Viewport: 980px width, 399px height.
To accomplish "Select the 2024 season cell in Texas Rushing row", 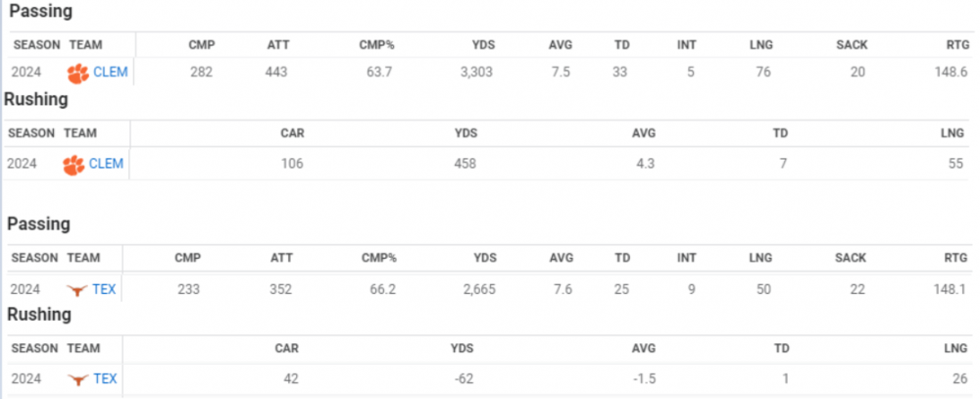I will coord(25,379).
